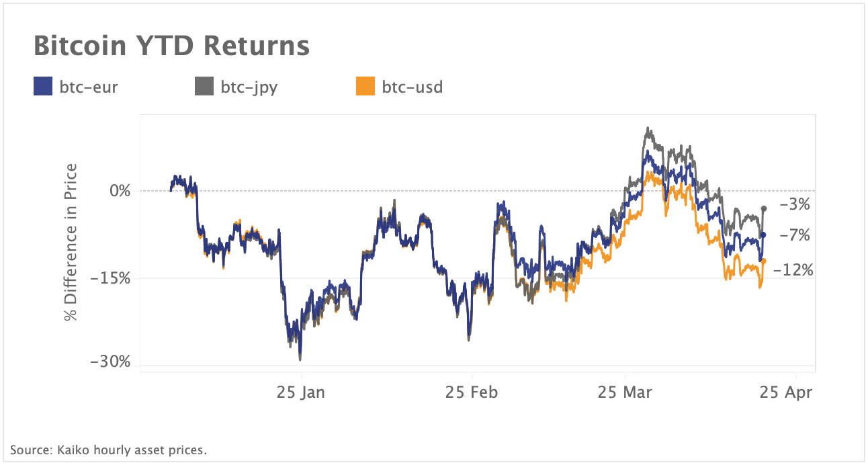Click the orange btc-usd legend swatch
Viewport: 868px width, 465px height.
pyautogui.click(x=365, y=87)
